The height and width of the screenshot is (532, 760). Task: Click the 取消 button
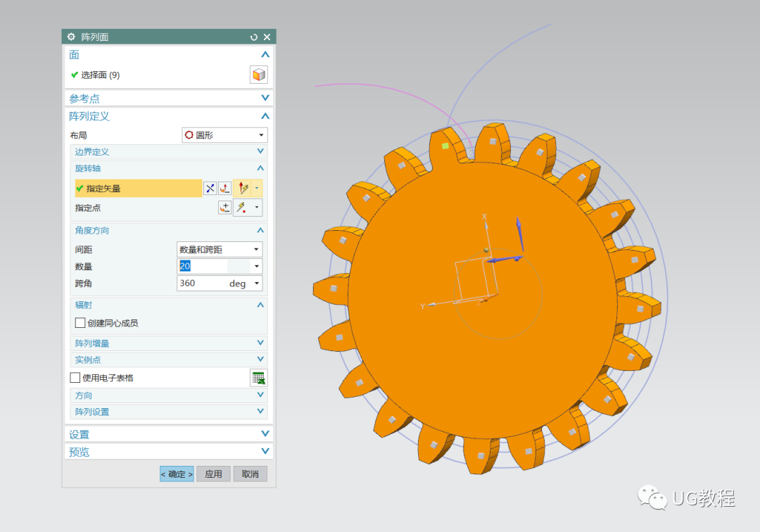250,474
